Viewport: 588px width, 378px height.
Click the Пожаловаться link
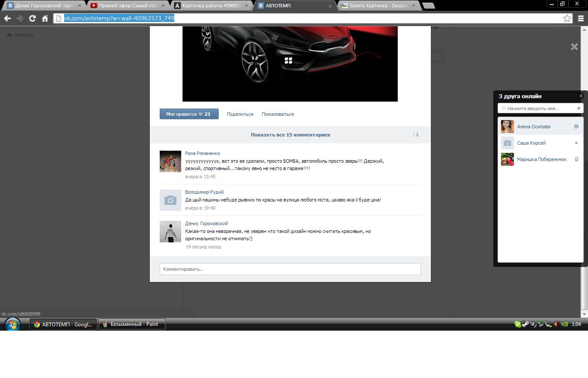click(x=278, y=114)
